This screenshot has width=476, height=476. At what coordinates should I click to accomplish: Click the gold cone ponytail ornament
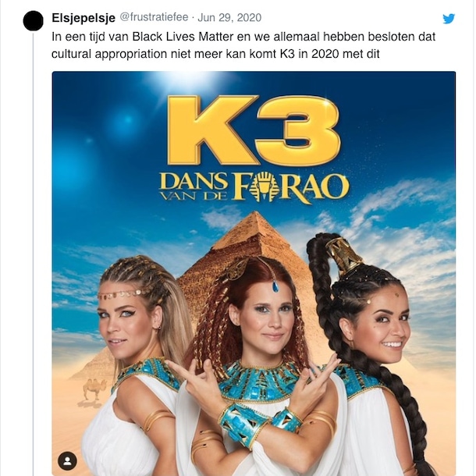[x=343, y=253]
